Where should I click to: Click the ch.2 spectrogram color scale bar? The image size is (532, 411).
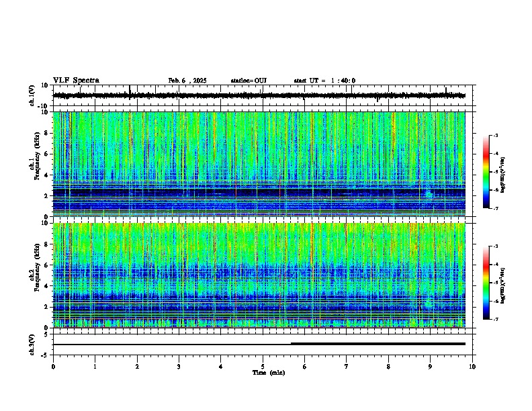486,283
